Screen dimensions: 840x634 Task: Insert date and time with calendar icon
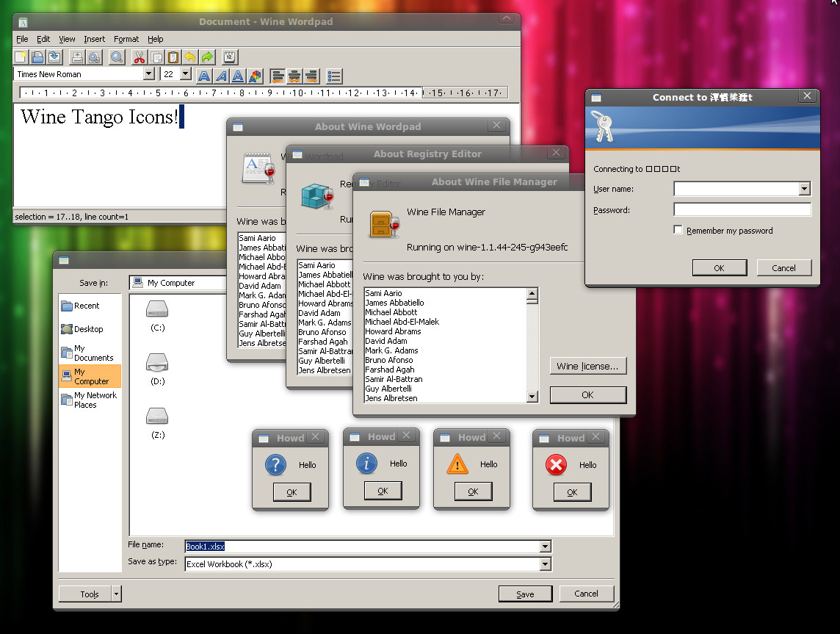229,57
